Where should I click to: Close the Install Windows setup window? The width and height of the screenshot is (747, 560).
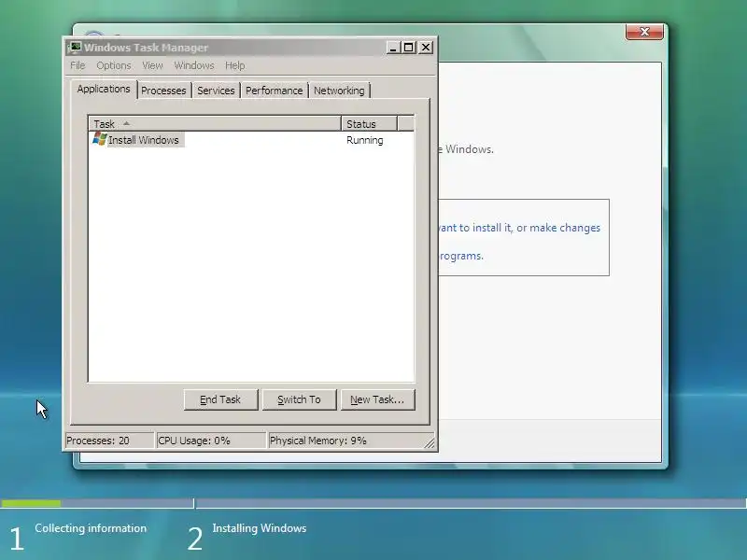pos(644,32)
